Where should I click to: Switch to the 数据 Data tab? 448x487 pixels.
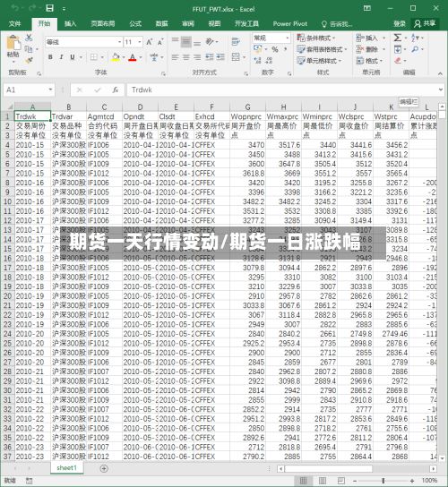[161, 23]
